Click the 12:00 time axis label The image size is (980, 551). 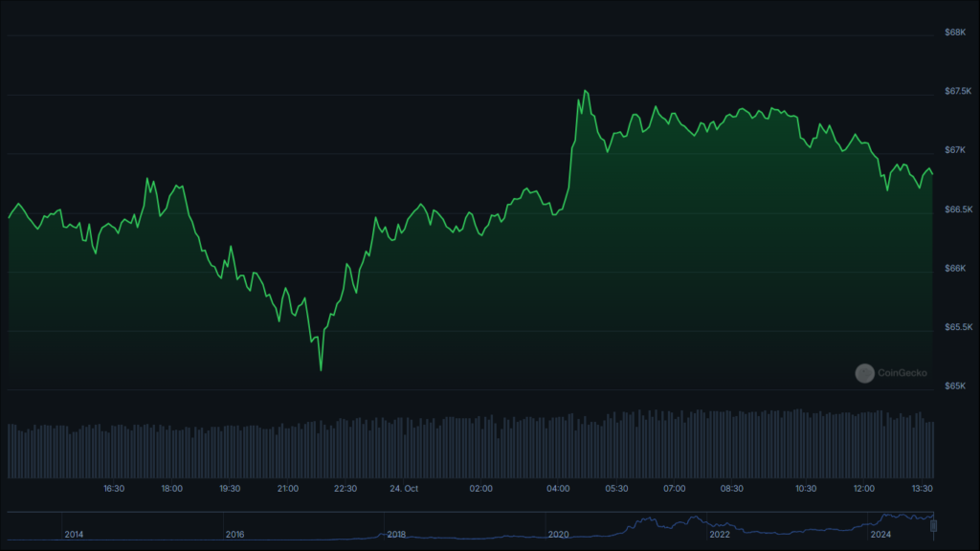pyautogui.click(x=864, y=489)
